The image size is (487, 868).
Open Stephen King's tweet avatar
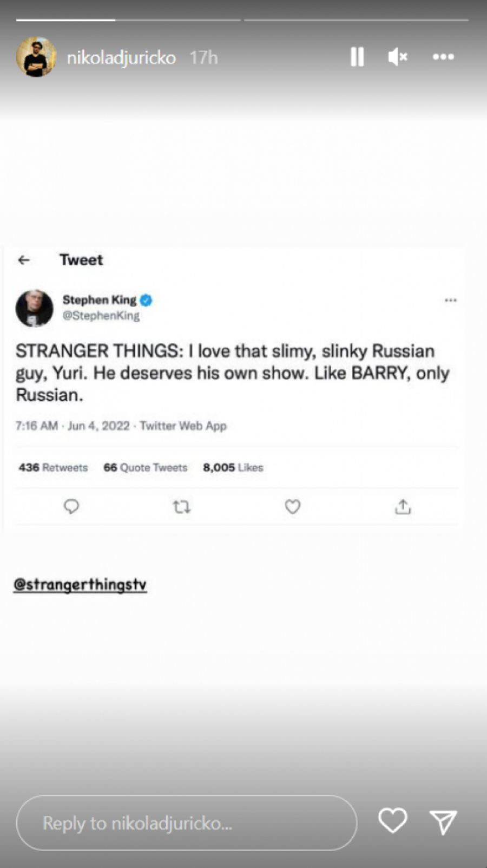[x=35, y=308]
